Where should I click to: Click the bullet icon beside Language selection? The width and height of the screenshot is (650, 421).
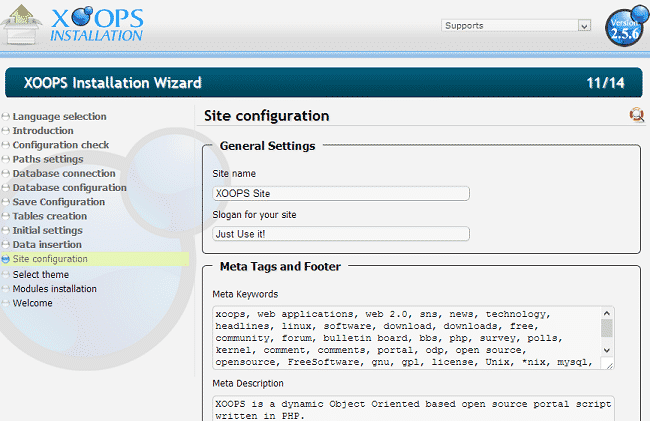(6, 117)
